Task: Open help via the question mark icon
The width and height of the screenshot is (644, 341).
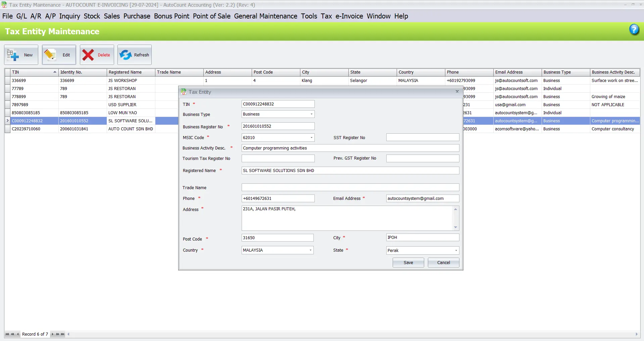Action: pos(634,30)
